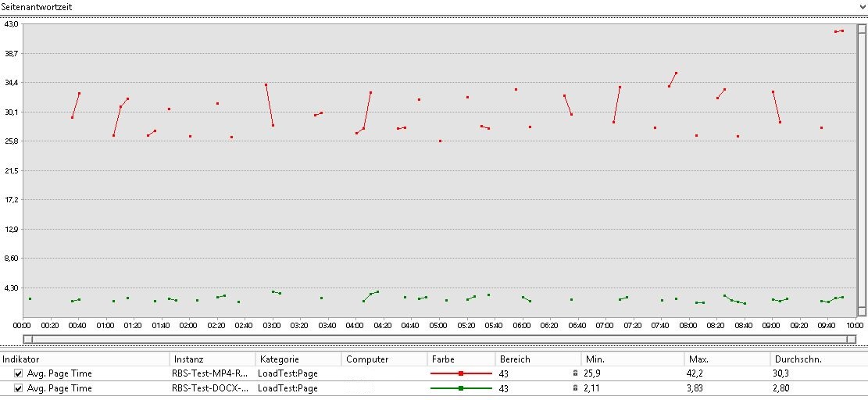Click the Max. value 3,83
This screenshot has width=868, height=400.
point(695,388)
